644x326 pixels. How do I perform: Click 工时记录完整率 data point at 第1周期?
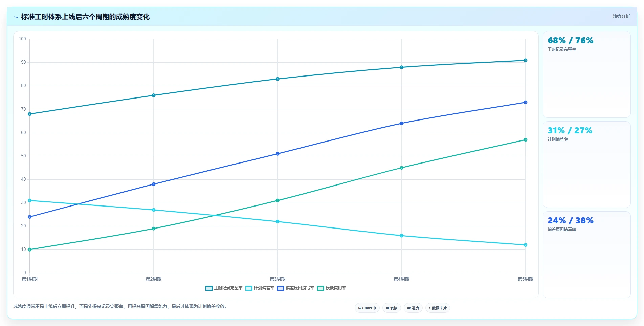(x=30, y=114)
